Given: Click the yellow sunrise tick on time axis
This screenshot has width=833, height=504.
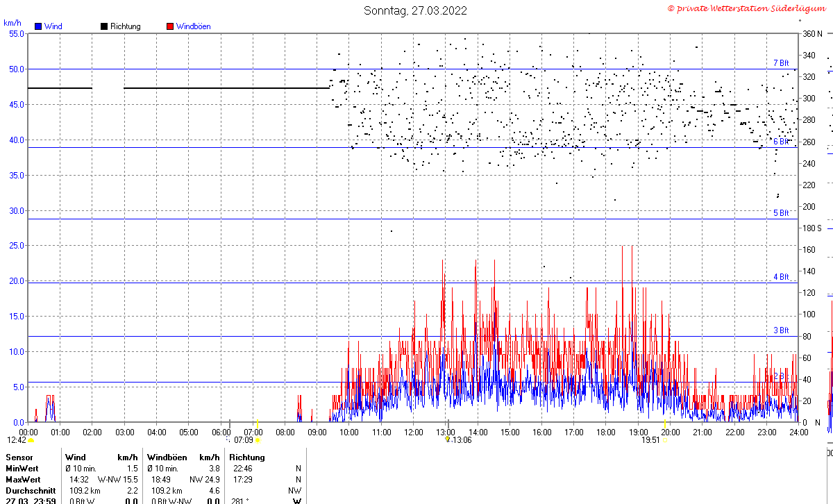Looking at the screenshot, I should (x=258, y=423).
